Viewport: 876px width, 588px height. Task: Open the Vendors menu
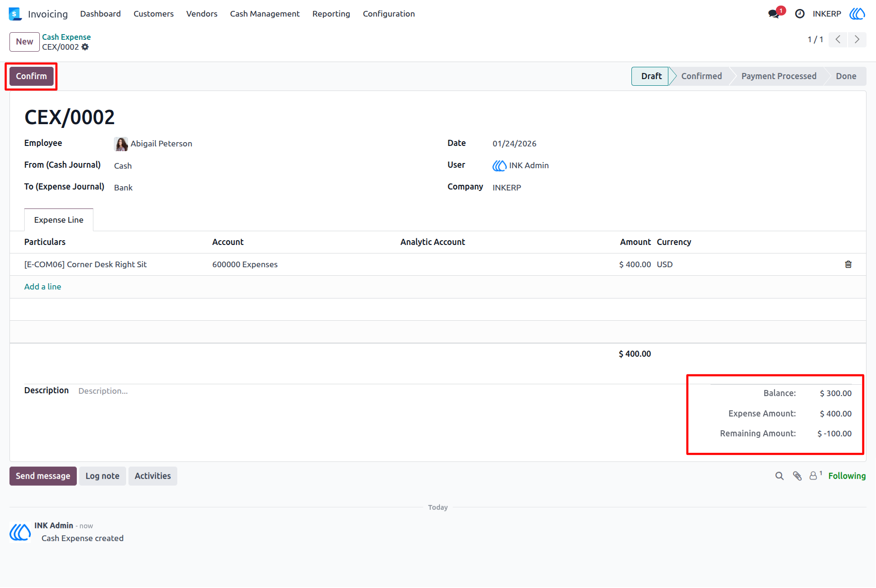tap(202, 14)
